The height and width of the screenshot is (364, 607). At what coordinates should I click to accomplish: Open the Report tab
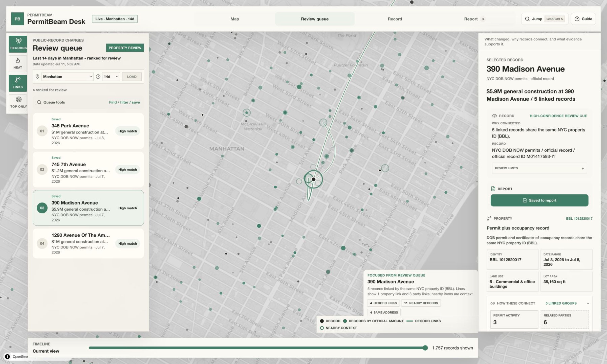(474, 19)
